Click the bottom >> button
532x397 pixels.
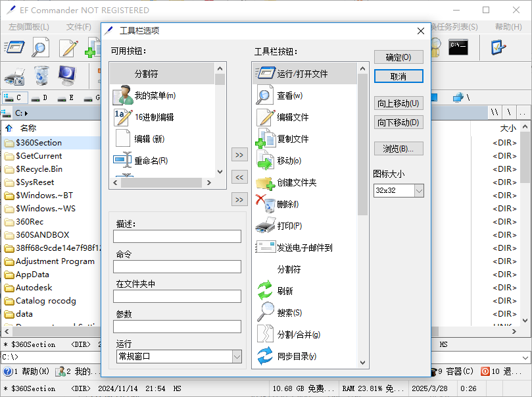tap(239, 199)
